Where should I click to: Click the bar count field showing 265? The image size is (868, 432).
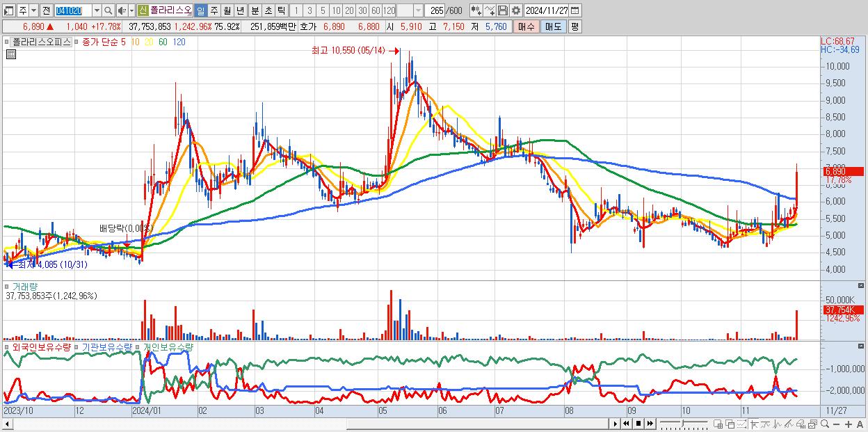[434, 10]
